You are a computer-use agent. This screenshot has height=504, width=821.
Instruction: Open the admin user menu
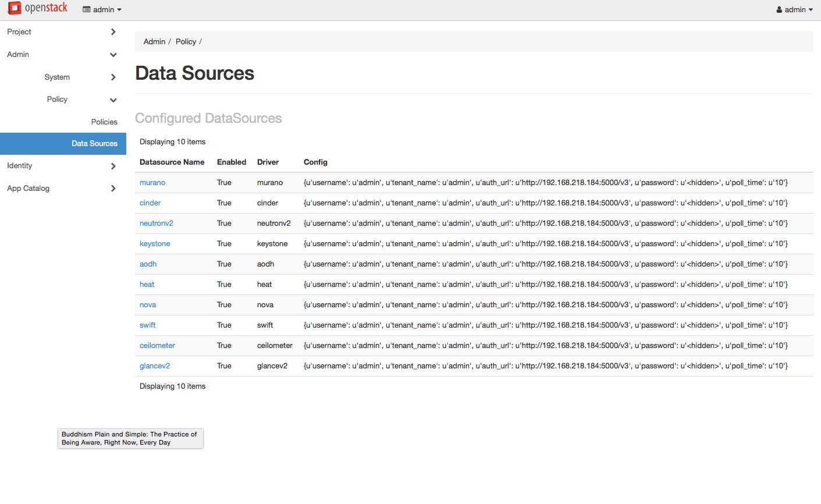tap(794, 10)
